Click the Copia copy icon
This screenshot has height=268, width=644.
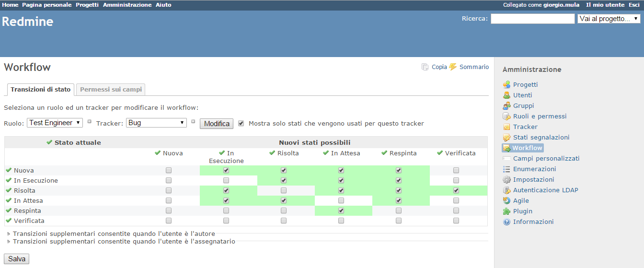(425, 67)
